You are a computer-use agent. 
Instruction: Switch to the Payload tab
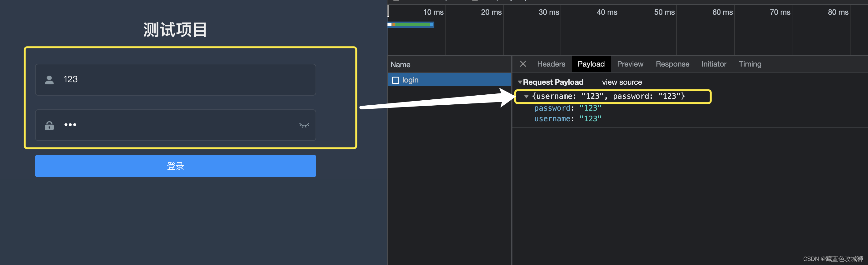(591, 64)
